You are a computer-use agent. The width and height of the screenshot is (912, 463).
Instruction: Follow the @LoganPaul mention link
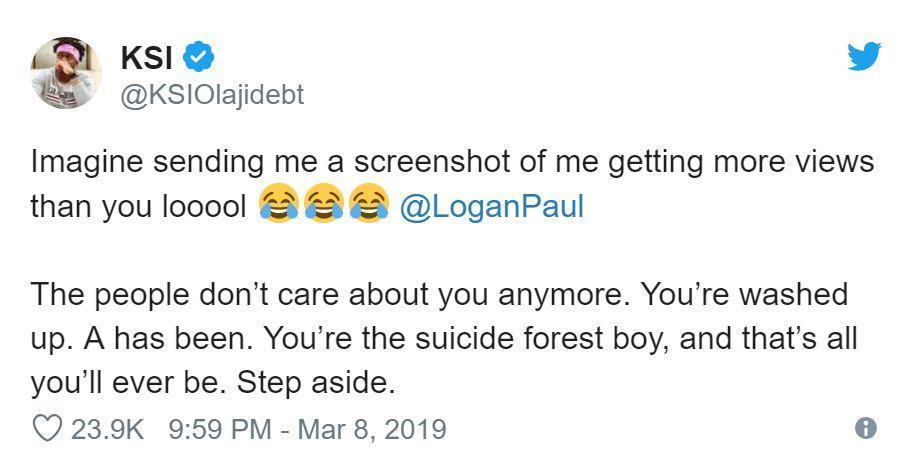click(491, 207)
